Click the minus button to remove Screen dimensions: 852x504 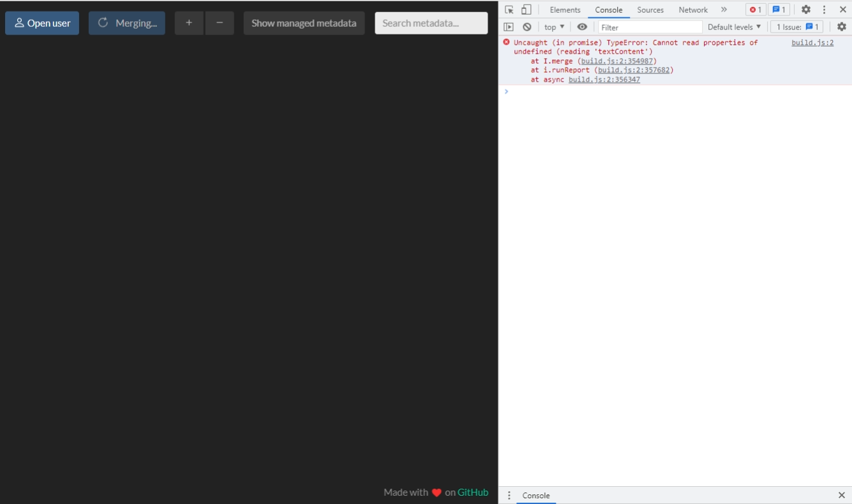220,23
